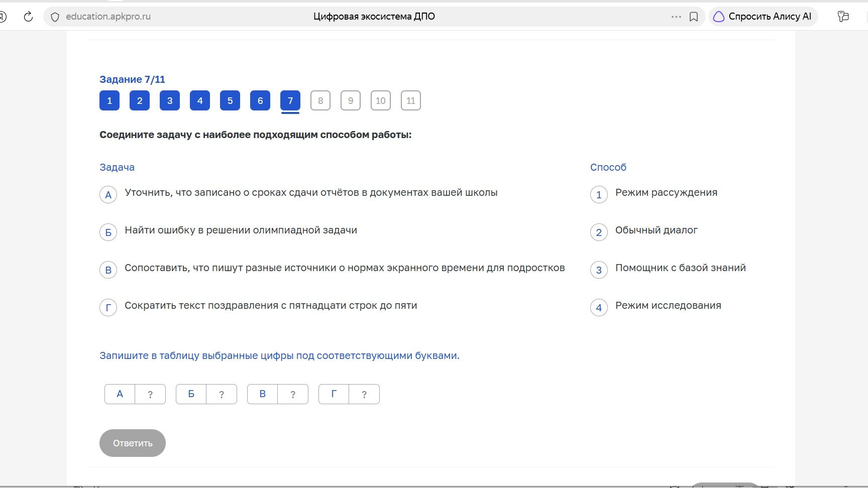Select method circle 3 Помощник с базой знаний
This screenshot has height=488, width=868.
(599, 270)
